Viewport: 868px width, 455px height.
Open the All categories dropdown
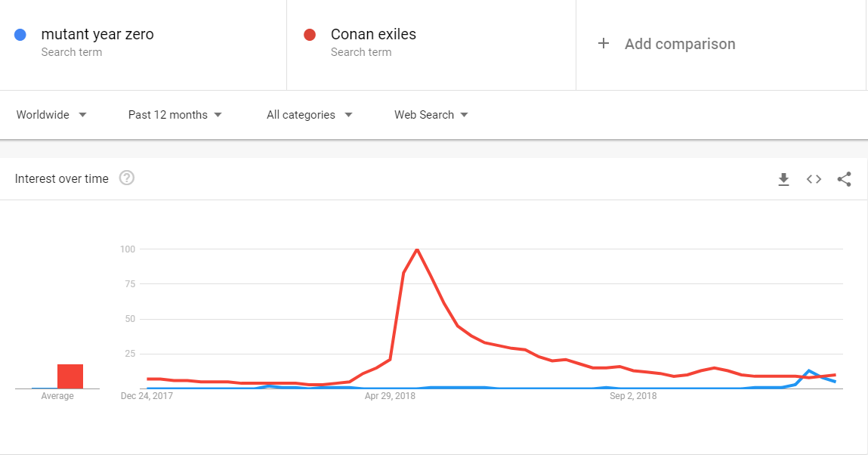310,115
